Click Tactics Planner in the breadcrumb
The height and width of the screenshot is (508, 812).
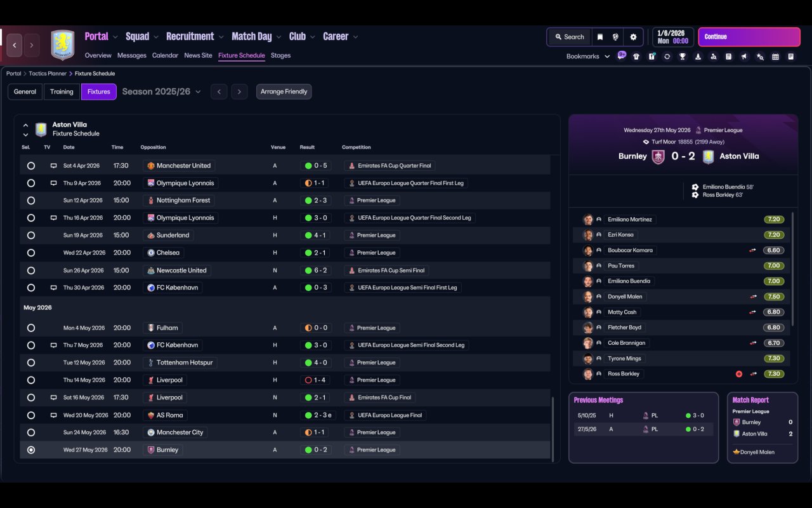[x=48, y=74]
